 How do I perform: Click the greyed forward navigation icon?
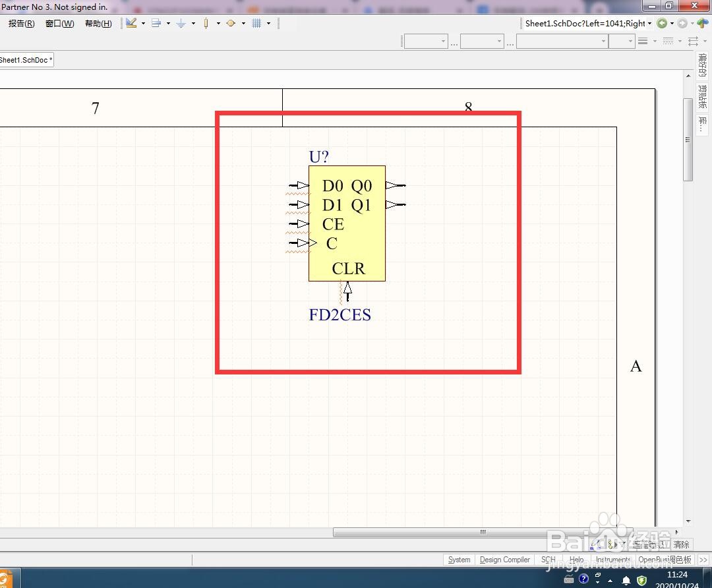point(682,23)
